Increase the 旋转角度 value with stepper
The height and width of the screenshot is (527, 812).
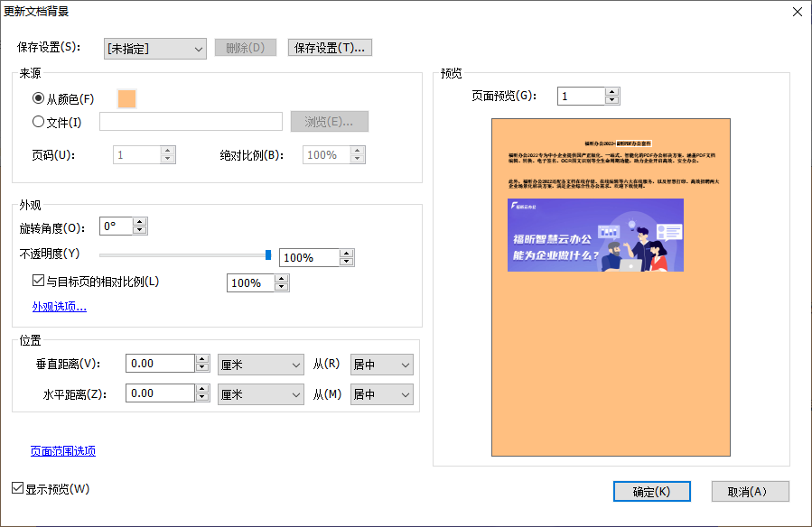[138, 221]
